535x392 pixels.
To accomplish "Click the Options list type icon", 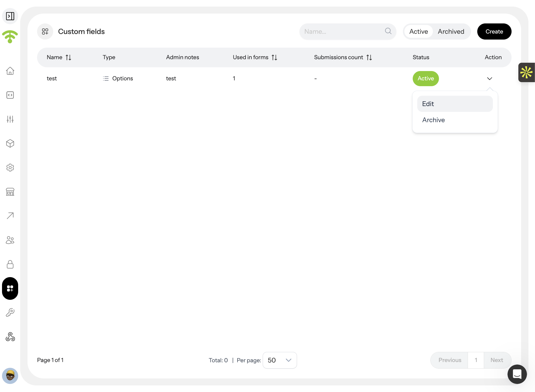I will 106,79.
